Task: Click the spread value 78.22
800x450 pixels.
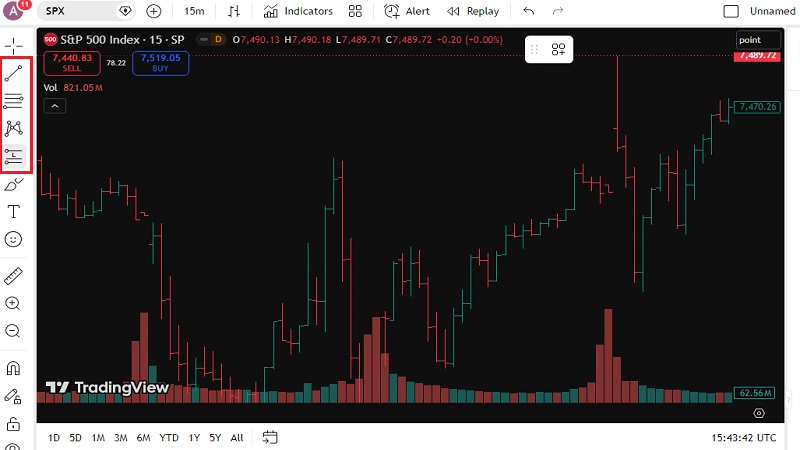Action: pos(116,63)
